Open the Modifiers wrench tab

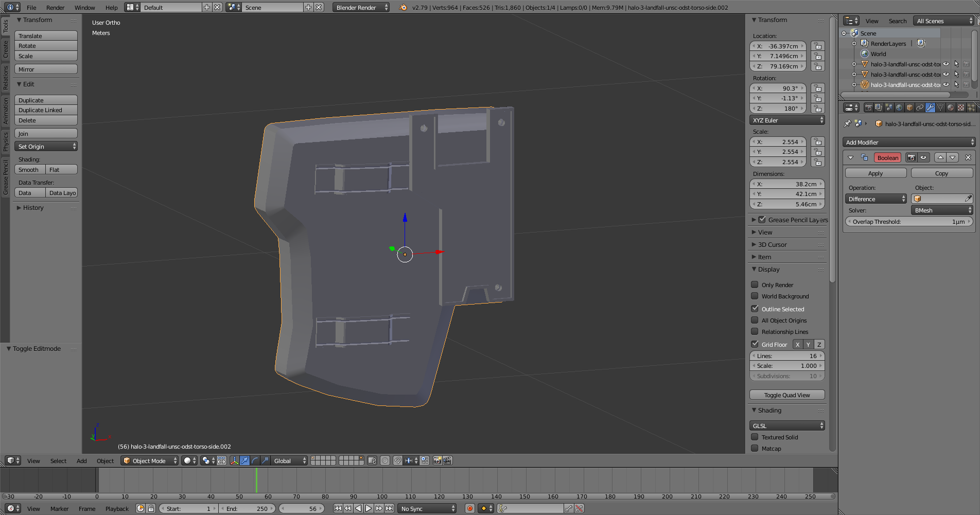[930, 108]
